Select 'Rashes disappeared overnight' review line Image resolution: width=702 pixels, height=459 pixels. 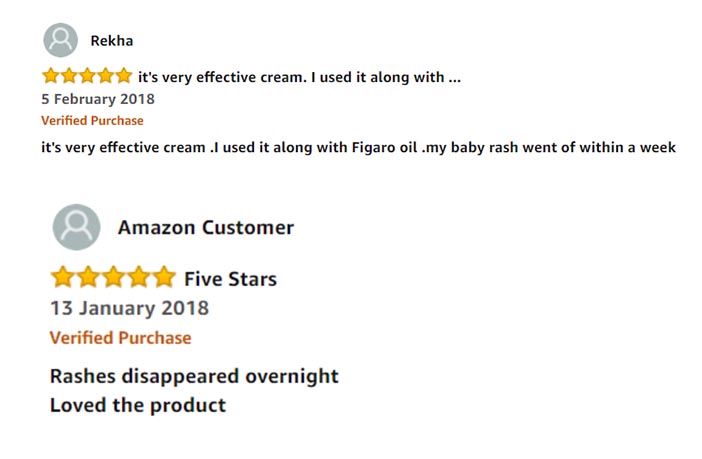coord(194,376)
